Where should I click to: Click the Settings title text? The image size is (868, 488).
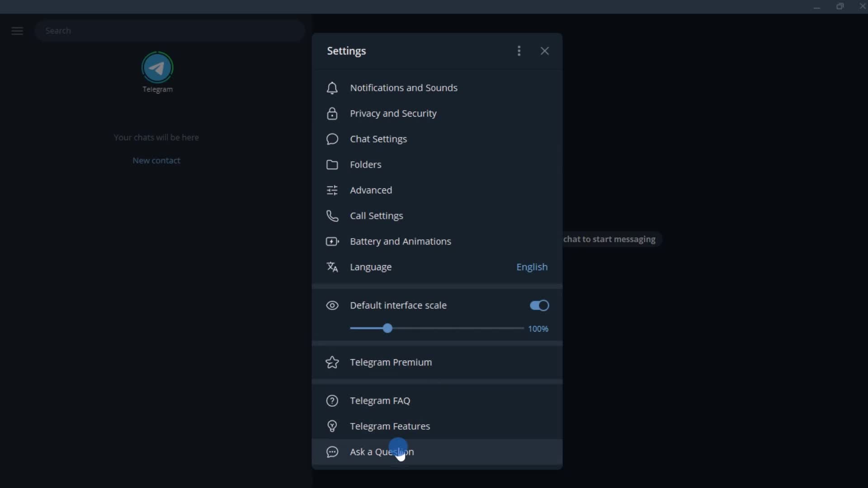pos(346,51)
